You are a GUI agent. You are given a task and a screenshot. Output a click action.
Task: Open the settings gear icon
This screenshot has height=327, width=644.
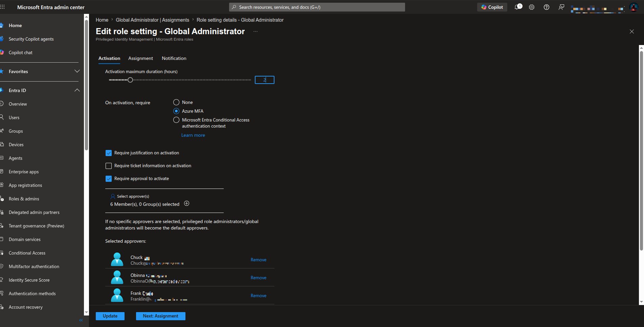click(532, 7)
